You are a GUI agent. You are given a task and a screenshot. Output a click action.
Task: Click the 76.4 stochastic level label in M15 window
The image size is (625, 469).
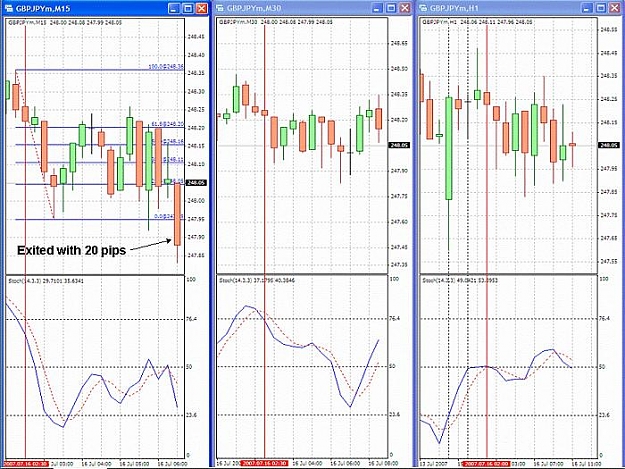(192, 319)
